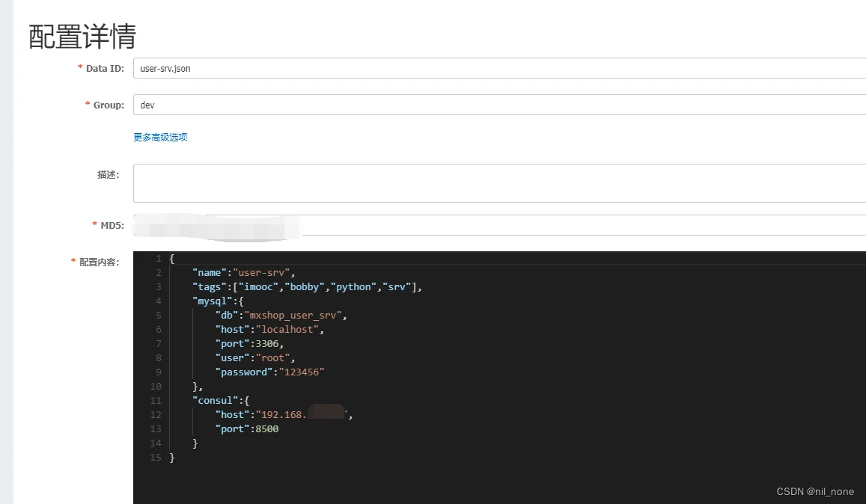Click the Data ID input field
The width and height of the screenshot is (866, 504).
[x=494, y=68]
